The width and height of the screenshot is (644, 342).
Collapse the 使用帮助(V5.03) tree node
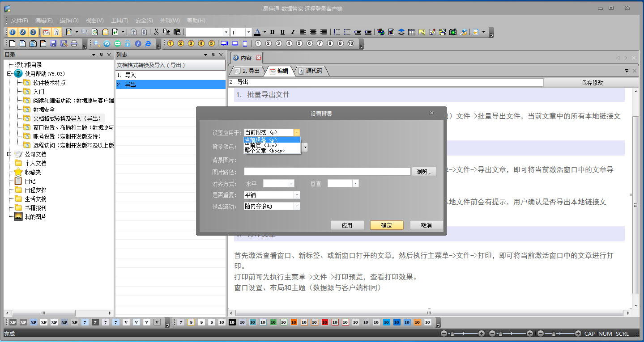9,74
